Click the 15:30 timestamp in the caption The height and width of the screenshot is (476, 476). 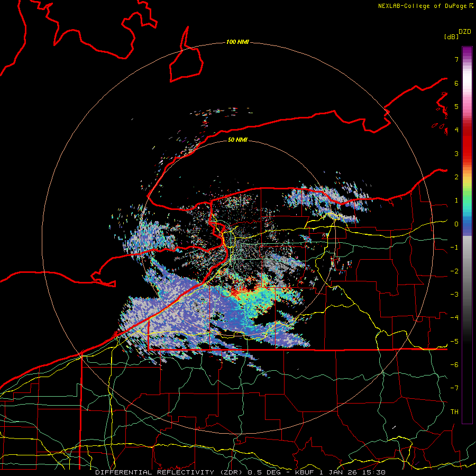coord(375,472)
